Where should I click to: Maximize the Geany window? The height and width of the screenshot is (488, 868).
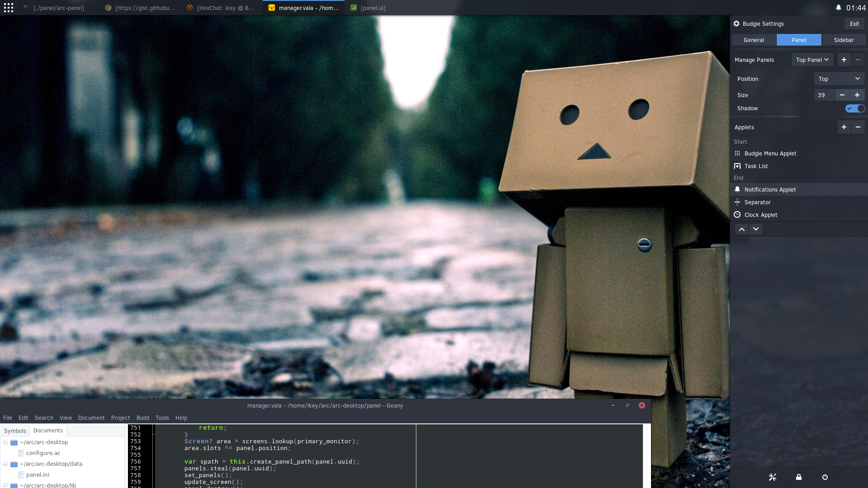627,405
